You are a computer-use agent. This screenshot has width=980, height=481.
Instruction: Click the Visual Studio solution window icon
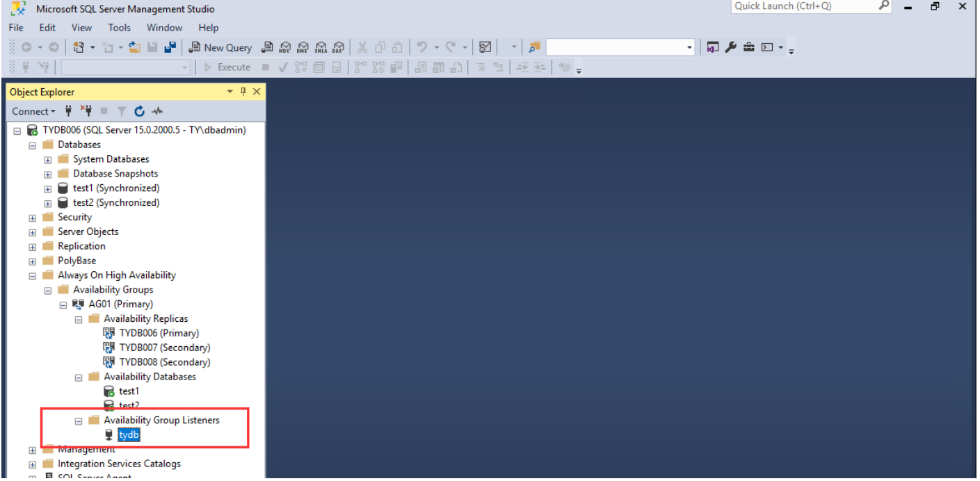click(712, 47)
